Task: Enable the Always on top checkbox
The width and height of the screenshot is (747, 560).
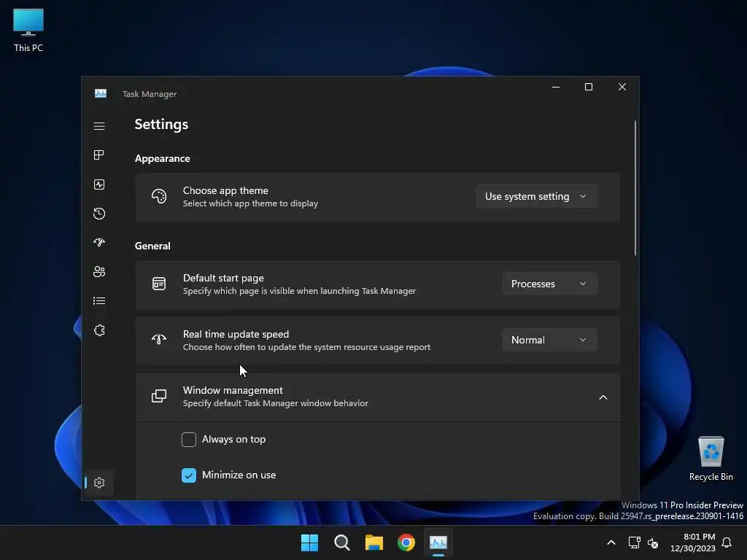Action: [189, 440]
